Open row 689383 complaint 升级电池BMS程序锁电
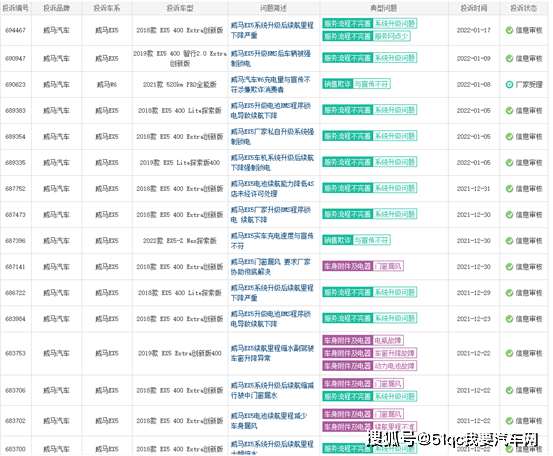The height and width of the screenshot is (456, 553). pyautogui.click(x=271, y=111)
